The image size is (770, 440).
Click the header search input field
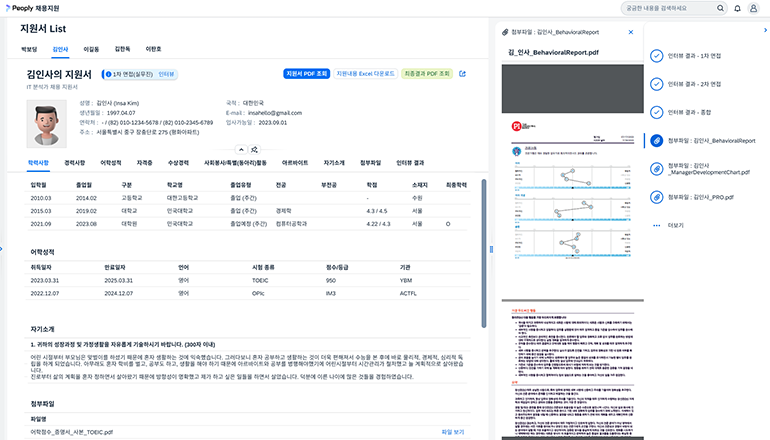point(668,8)
